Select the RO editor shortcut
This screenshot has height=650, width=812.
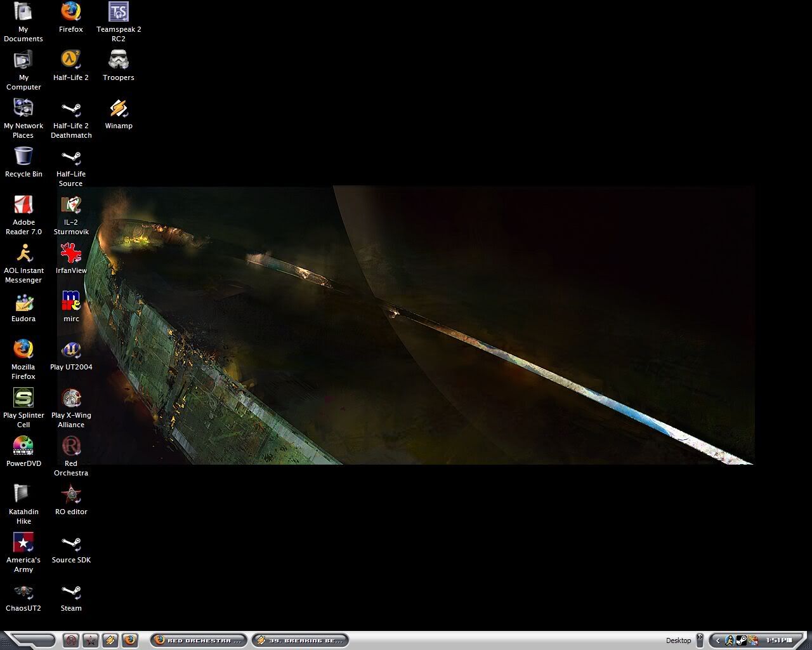(71, 500)
